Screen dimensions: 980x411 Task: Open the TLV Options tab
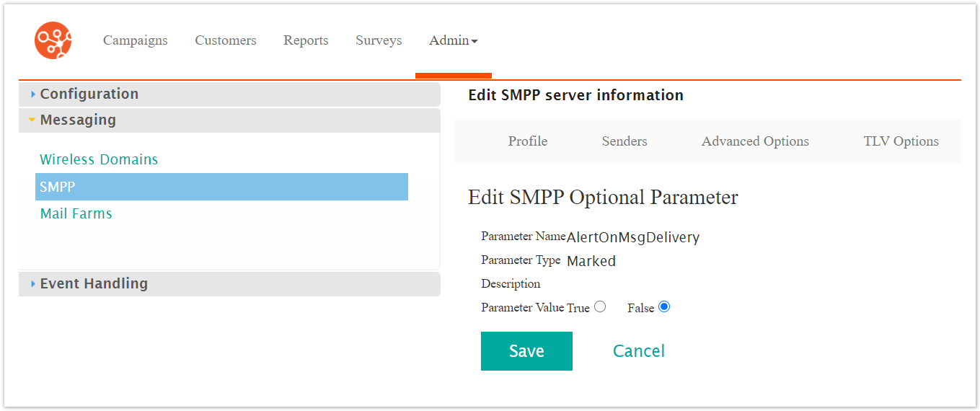(901, 141)
